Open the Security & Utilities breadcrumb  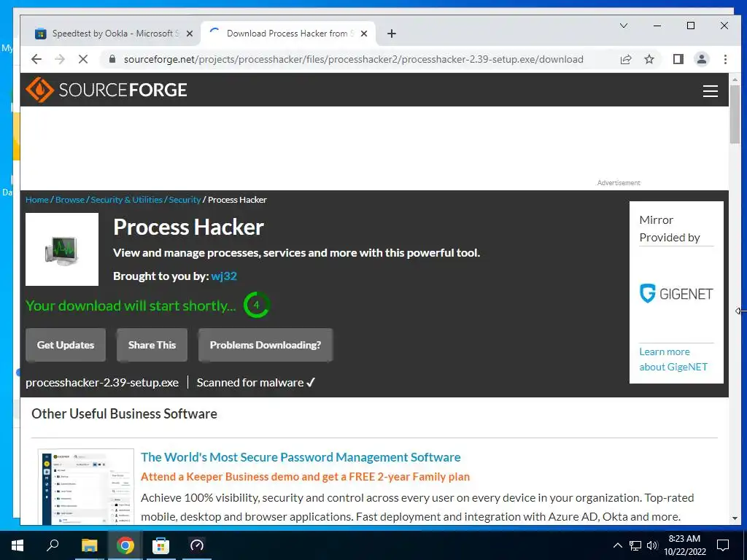tap(127, 200)
